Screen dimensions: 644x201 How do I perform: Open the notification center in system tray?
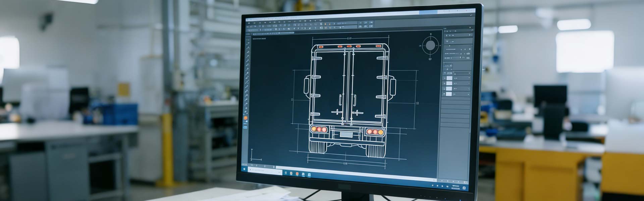(465, 187)
